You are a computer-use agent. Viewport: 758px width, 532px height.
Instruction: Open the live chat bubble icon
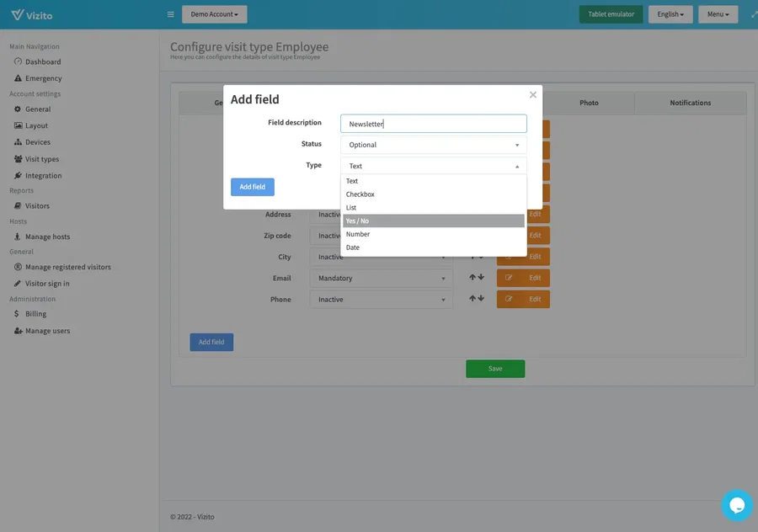click(x=736, y=505)
